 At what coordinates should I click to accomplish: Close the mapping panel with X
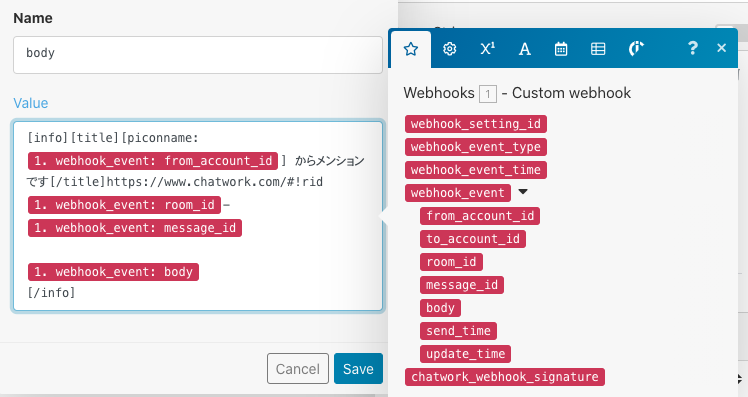tap(721, 48)
